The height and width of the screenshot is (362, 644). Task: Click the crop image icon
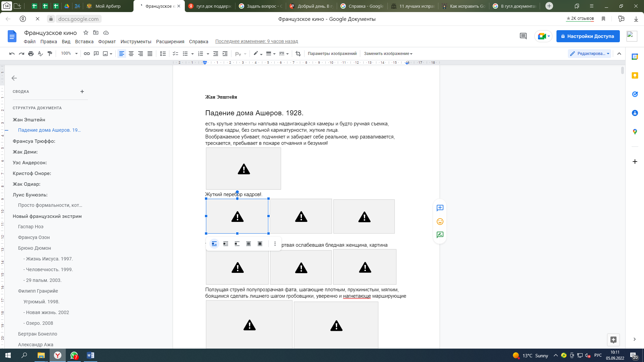(298, 54)
